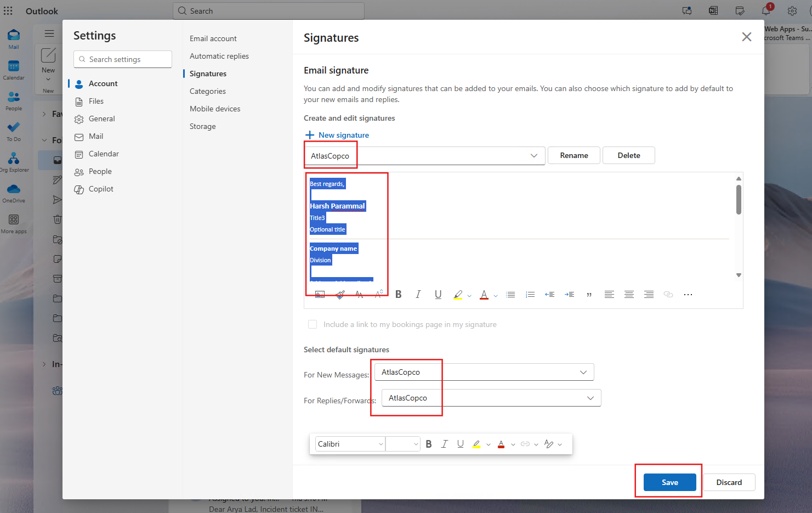Click the Bold icon in signature editor toolbar

399,295
